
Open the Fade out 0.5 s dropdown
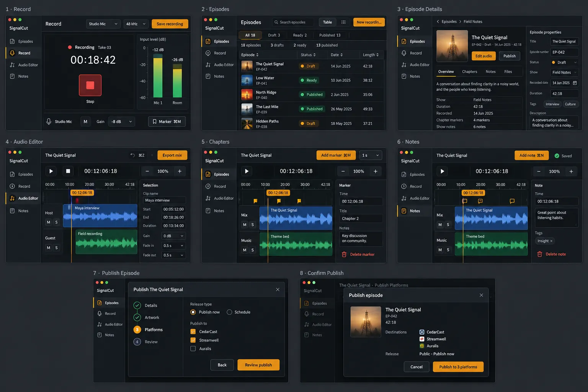coord(173,255)
